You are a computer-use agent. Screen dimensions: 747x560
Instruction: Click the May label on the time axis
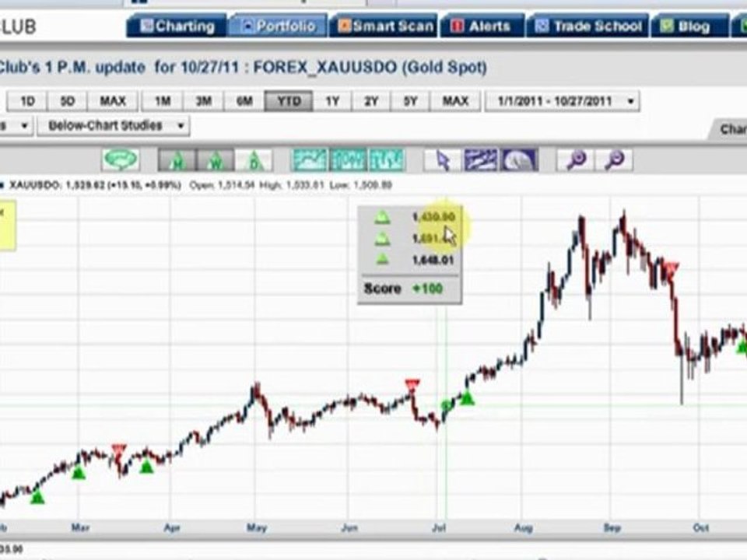pyautogui.click(x=257, y=527)
